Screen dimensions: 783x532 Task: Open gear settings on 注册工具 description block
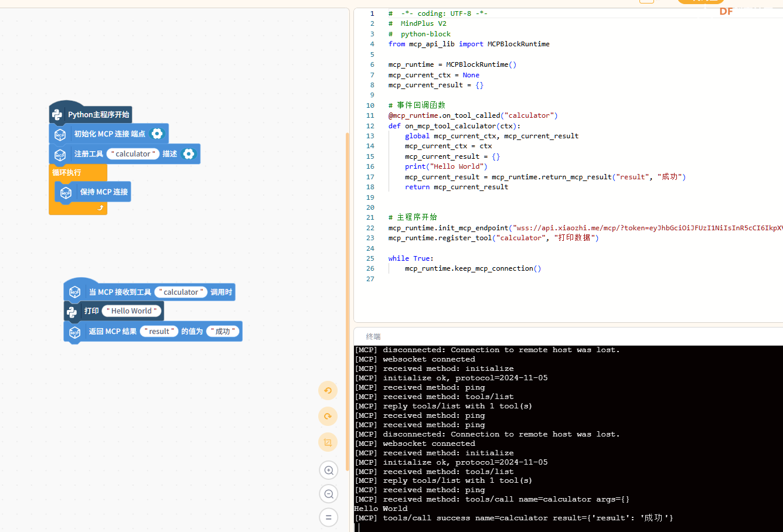pos(189,154)
